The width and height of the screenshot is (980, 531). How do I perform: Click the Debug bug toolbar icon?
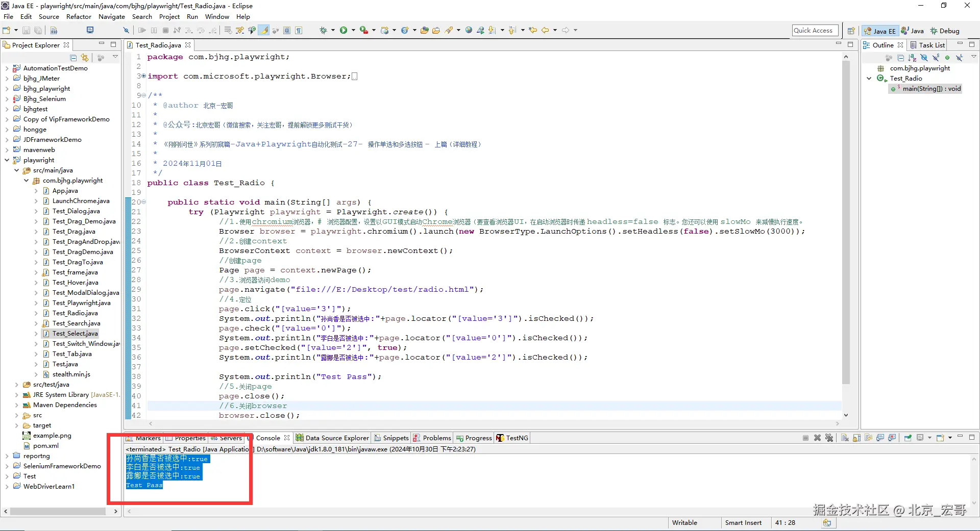click(x=323, y=30)
